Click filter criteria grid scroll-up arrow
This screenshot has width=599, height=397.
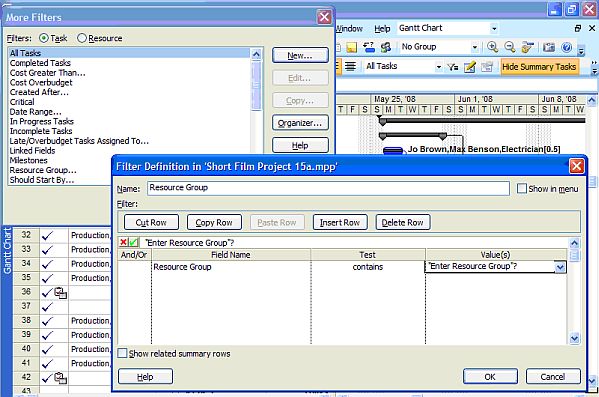pyautogui.click(x=574, y=243)
